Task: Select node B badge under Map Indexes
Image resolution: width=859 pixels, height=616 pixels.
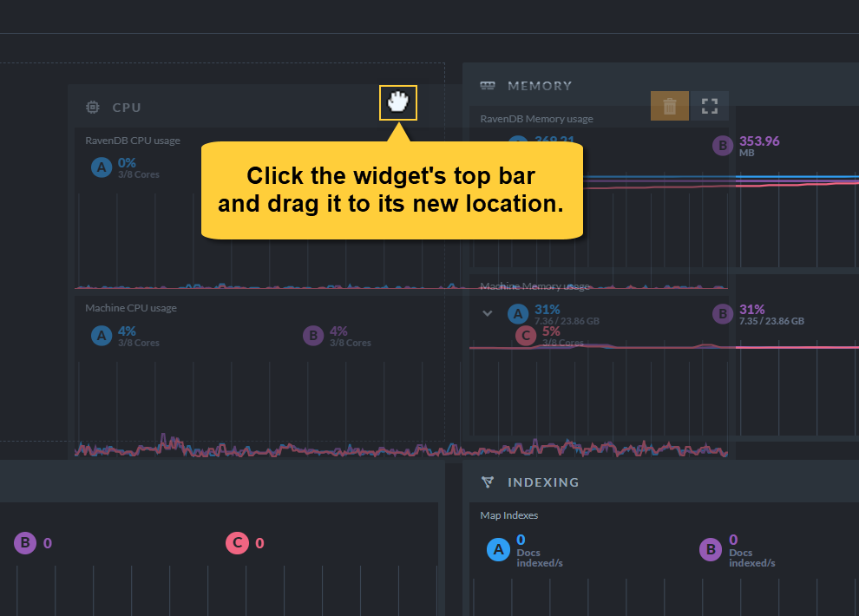Action: point(711,549)
